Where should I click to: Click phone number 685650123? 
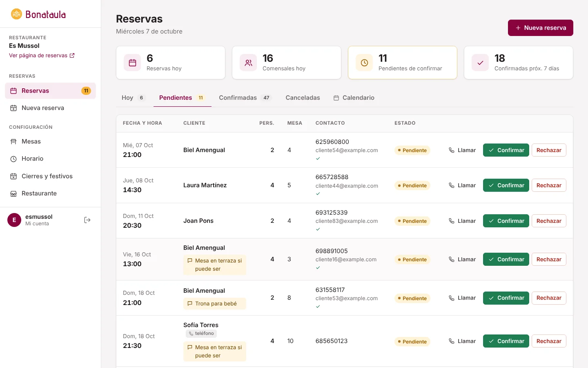click(x=332, y=341)
